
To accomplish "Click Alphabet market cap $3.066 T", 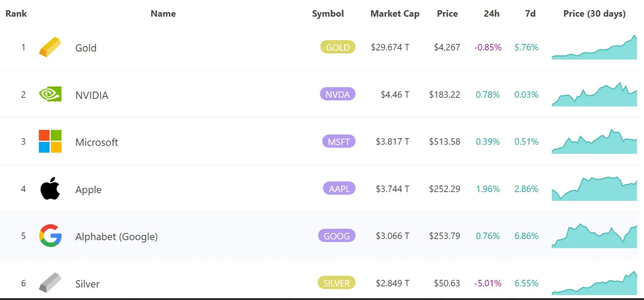I will point(392,236).
